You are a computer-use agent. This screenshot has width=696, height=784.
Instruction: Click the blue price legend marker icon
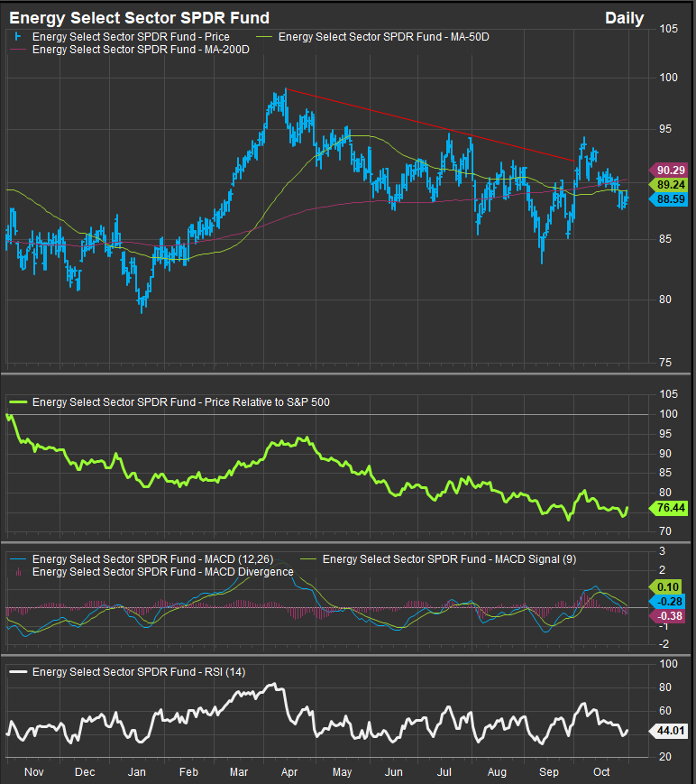click(18, 36)
